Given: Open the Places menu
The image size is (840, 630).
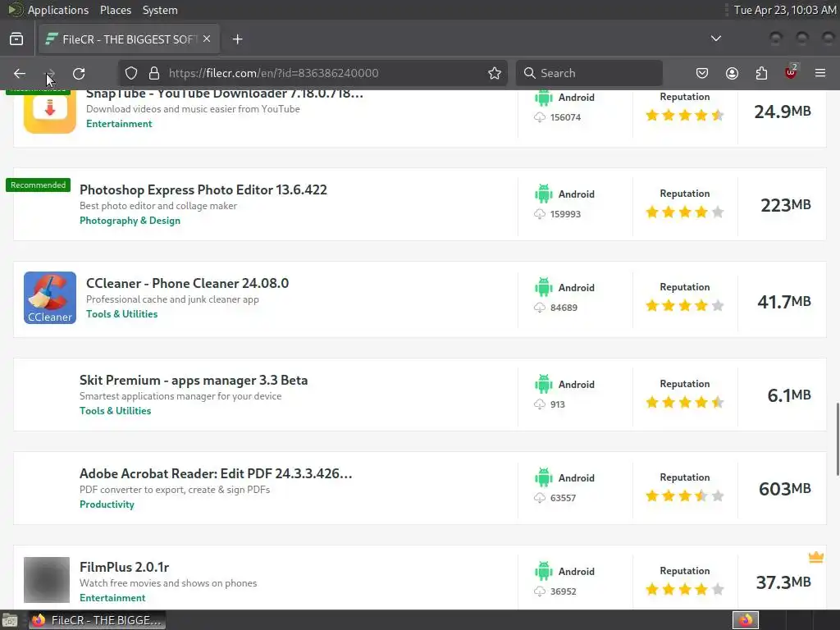Looking at the screenshot, I should click(115, 10).
